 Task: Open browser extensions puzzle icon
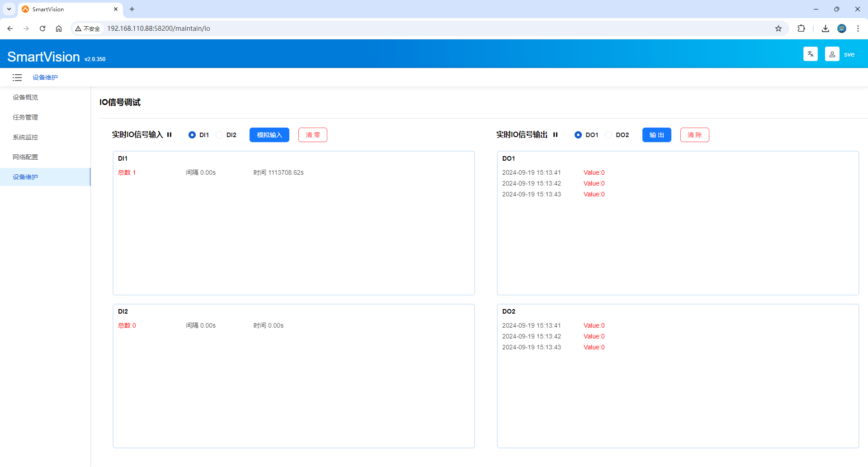[x=801, y=29]
